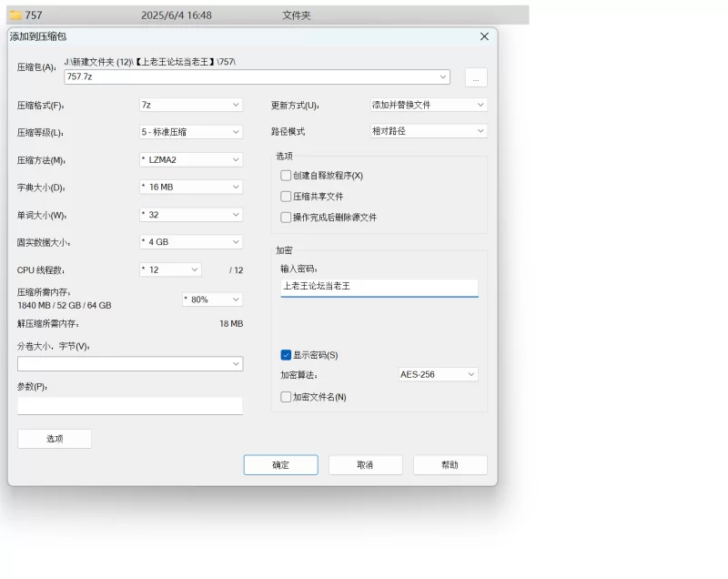
Task: Click the / 12 thread count text
Action: pos(237,270)
